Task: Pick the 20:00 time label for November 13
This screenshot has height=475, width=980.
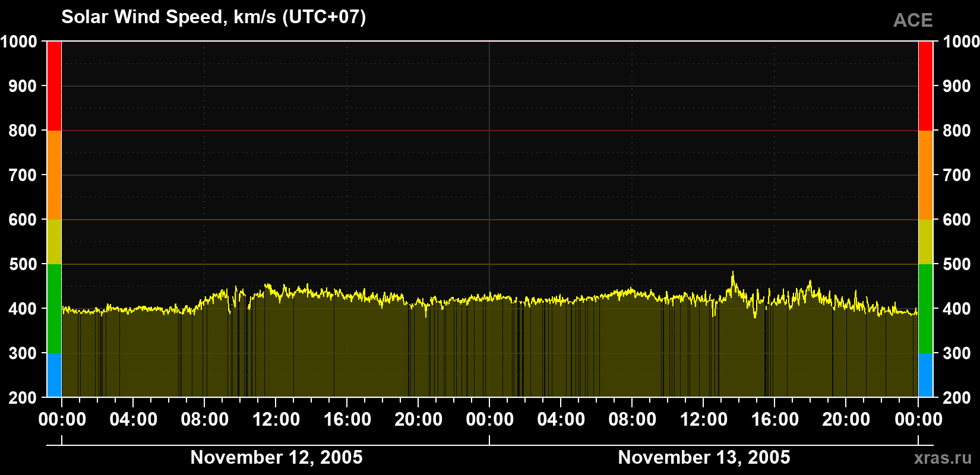Action: click(x=846, y=420)
